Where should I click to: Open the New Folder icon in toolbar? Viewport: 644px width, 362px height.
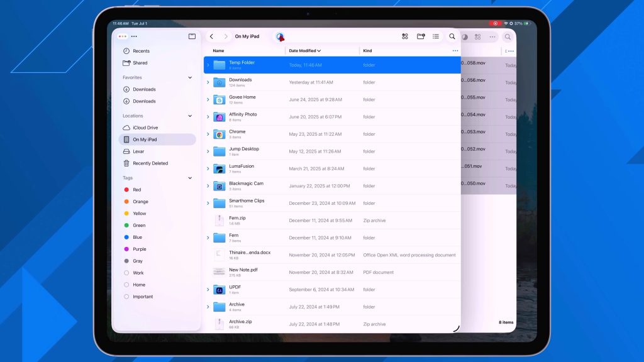420,36
